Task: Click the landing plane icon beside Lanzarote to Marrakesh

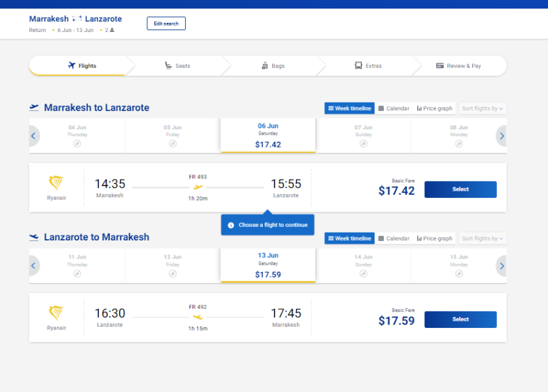Action: click(34, 237)
